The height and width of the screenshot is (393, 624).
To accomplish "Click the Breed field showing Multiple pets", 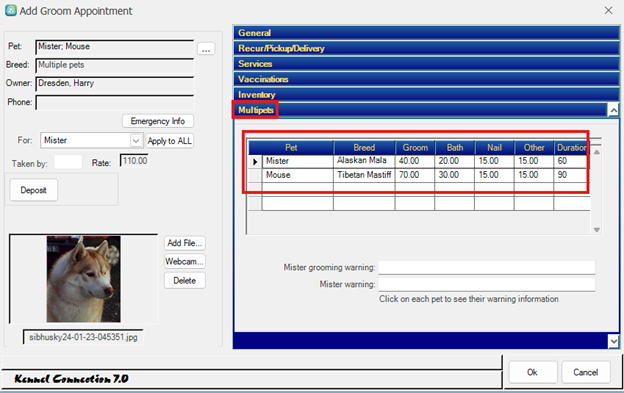I will point(115,65).
